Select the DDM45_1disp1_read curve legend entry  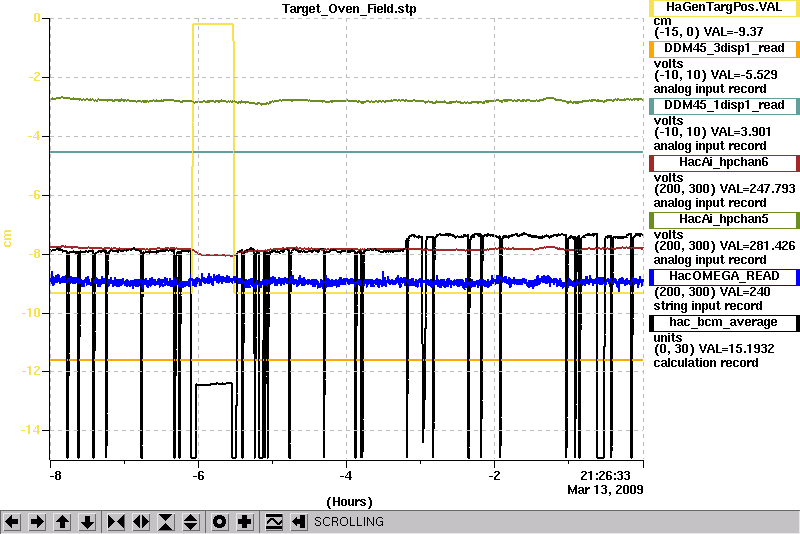point(724,106)
